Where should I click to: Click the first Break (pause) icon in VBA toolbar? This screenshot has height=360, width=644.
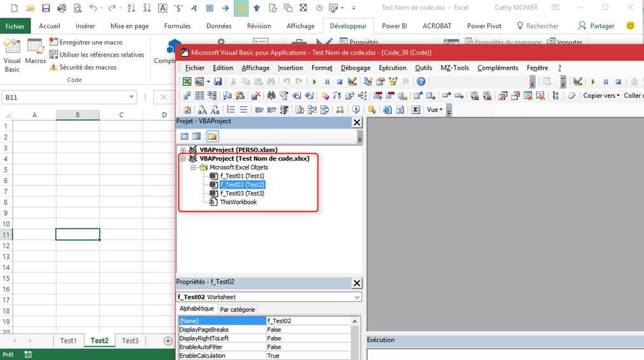[x=327, y=82]
